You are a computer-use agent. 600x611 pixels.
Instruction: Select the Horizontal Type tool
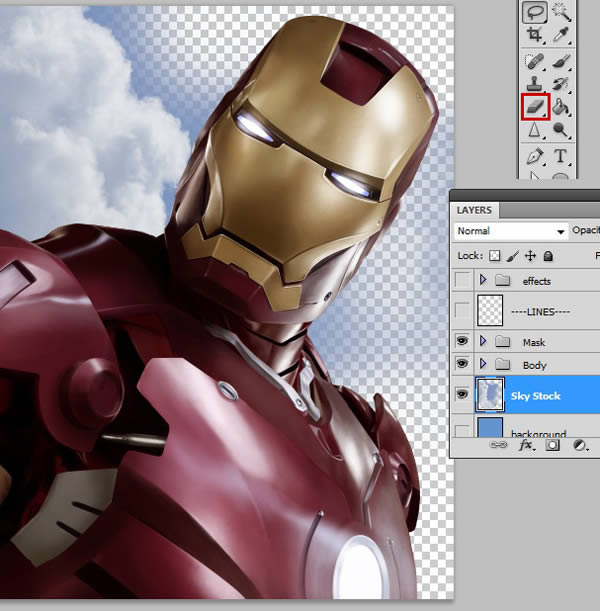point(561,156)
